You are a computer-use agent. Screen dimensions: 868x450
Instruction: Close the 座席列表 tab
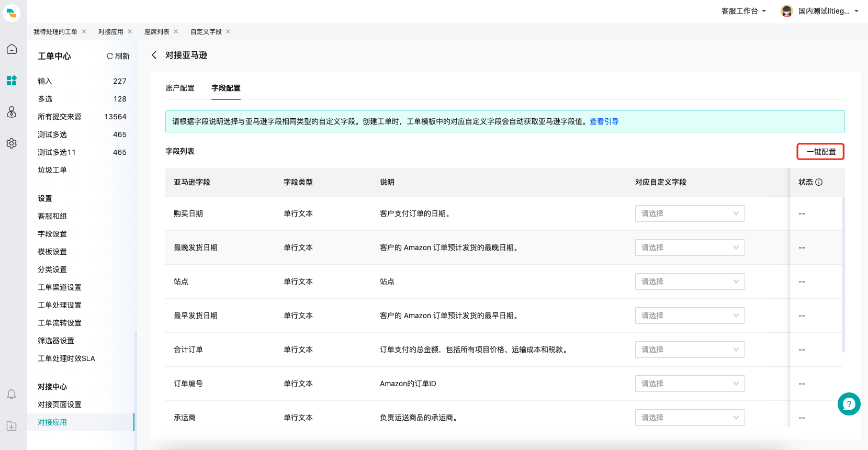176,31
